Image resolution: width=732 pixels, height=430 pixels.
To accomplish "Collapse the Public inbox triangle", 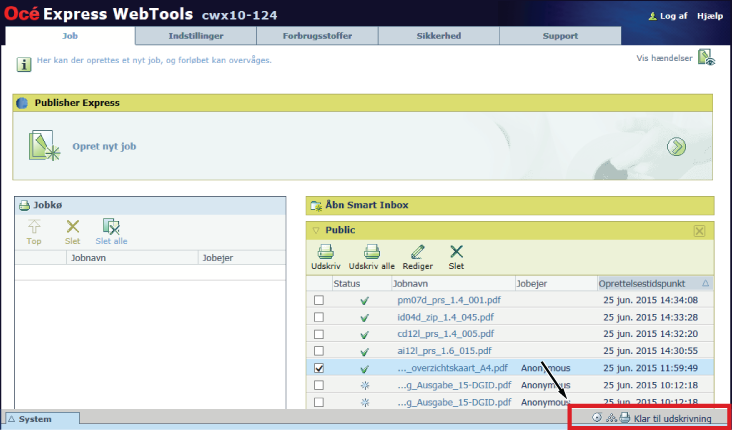I will coord(316,230).
